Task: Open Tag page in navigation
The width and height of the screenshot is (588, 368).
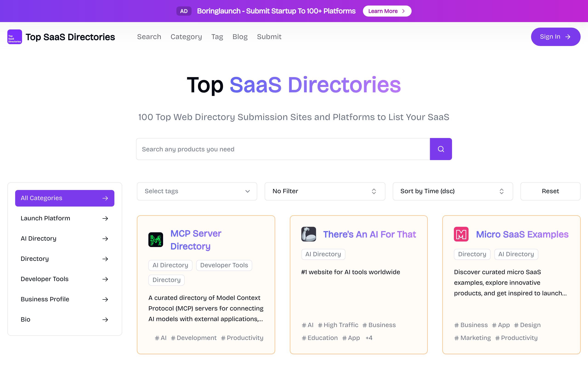Action: [x=217, y=37]
